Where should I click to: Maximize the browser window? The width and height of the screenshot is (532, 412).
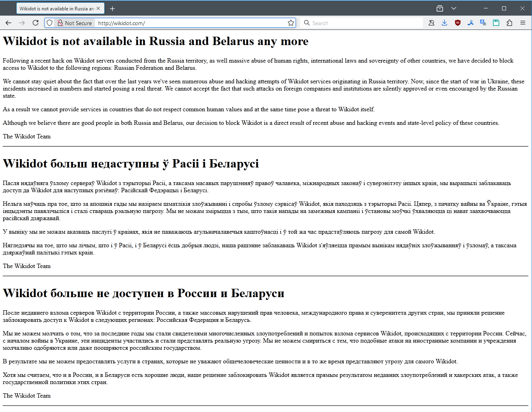tap(504, 8)
